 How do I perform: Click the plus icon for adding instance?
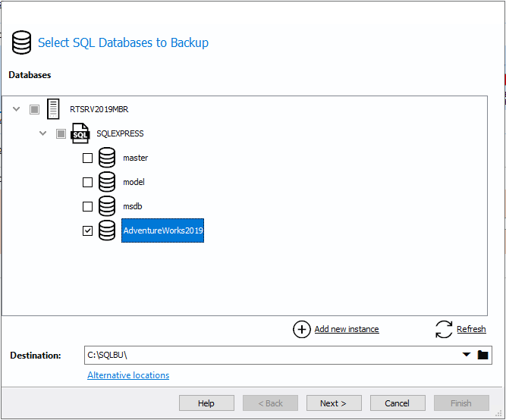click(x=302, y=329)
